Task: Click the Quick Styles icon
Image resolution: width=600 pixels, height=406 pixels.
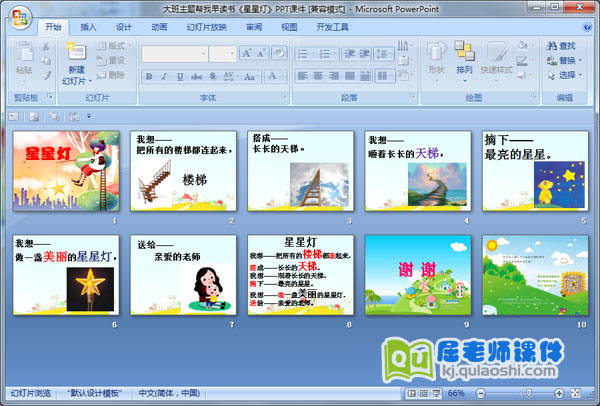Action: click(497, 51)
